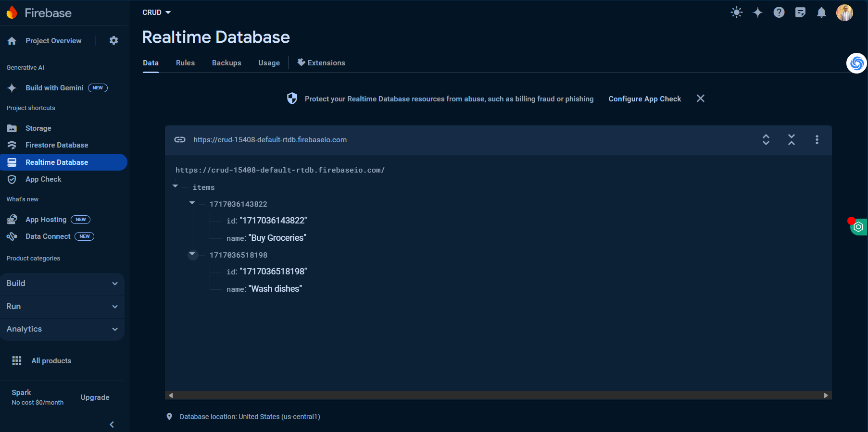The image size is (868, 432).
Task: Open Project Overview link
Action: [x=53, y=41]
